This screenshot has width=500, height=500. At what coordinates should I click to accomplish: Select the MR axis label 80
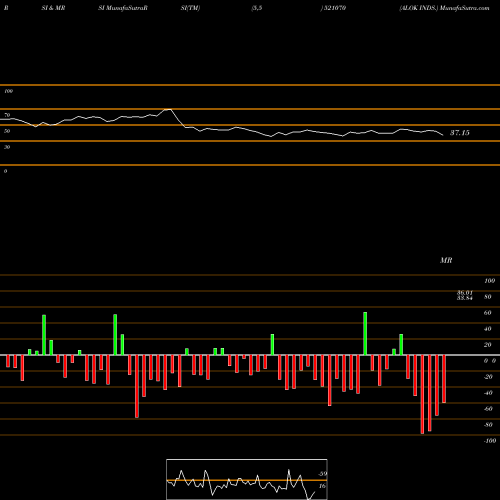click(488, 297)
